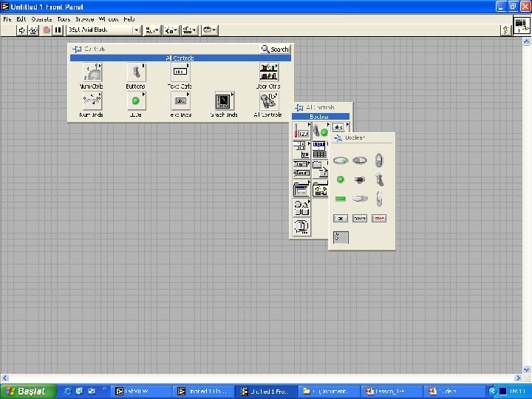Open the Window menu

click(109, 19)
